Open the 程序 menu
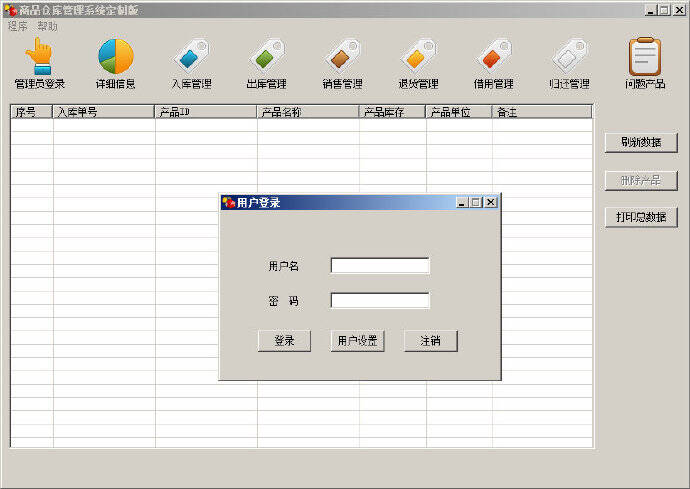690x489 pixels. tap(18, 27)
